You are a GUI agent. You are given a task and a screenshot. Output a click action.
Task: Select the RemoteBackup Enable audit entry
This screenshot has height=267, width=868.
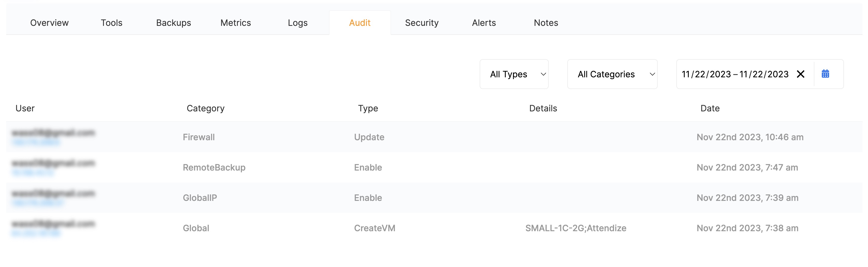[368, 167]
